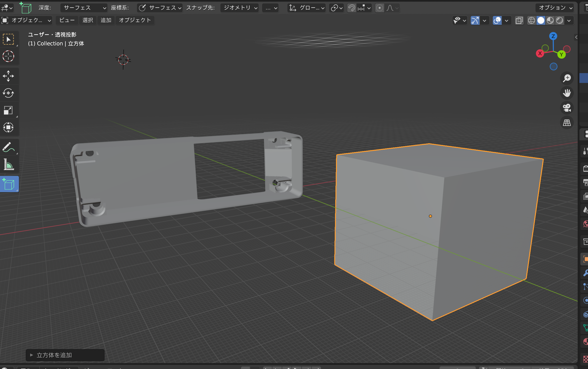Select wireframe viewport shading
This screenshot has height=369, width=588.
[x=532, y=20]
